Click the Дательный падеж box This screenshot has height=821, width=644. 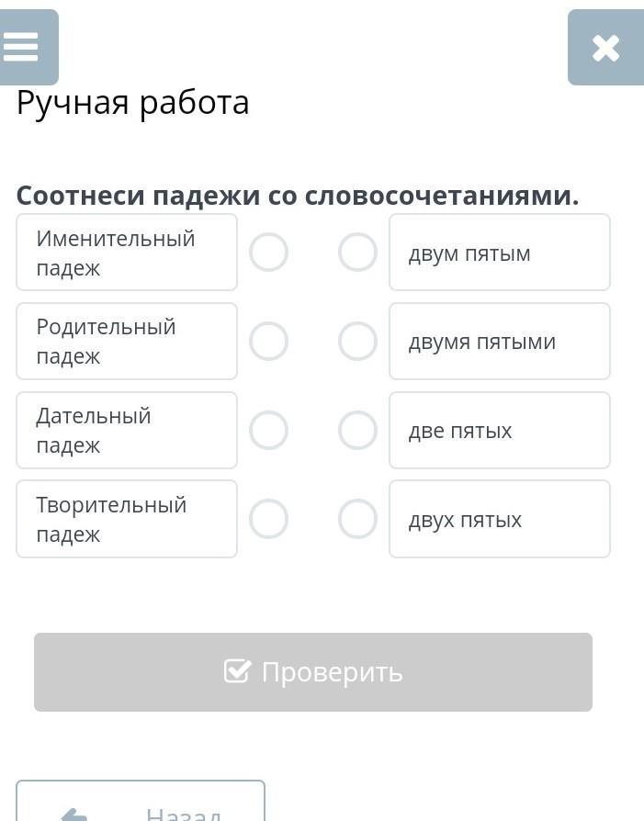tap(127, 430)
